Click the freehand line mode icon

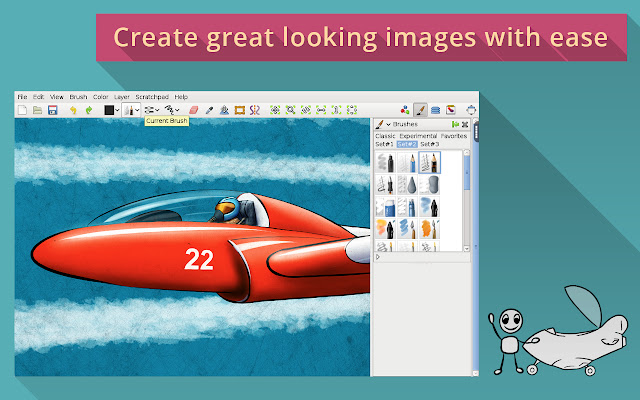[x=169, y=109]
